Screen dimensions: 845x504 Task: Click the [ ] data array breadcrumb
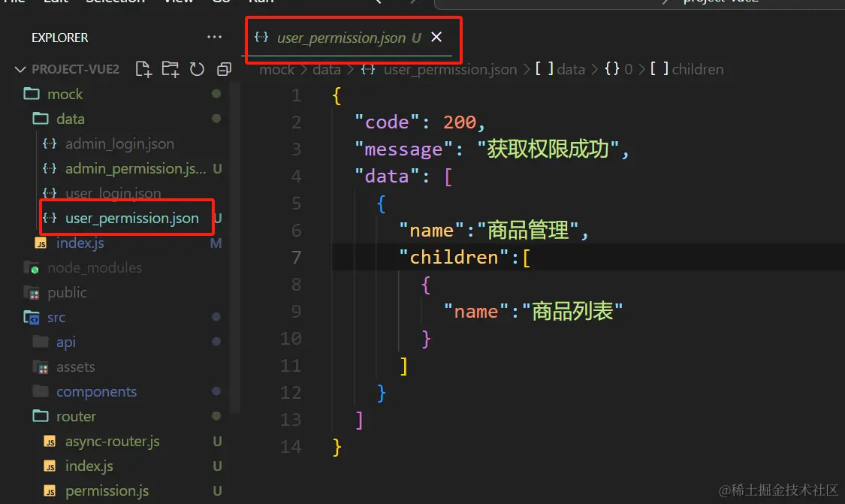click(560, 70)
